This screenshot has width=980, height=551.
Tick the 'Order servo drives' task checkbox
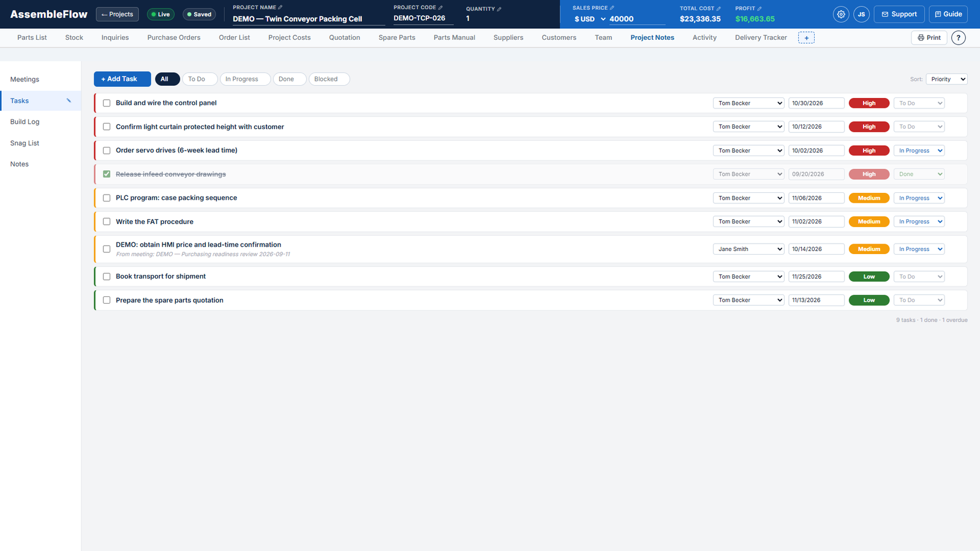(x=107, y=151)
